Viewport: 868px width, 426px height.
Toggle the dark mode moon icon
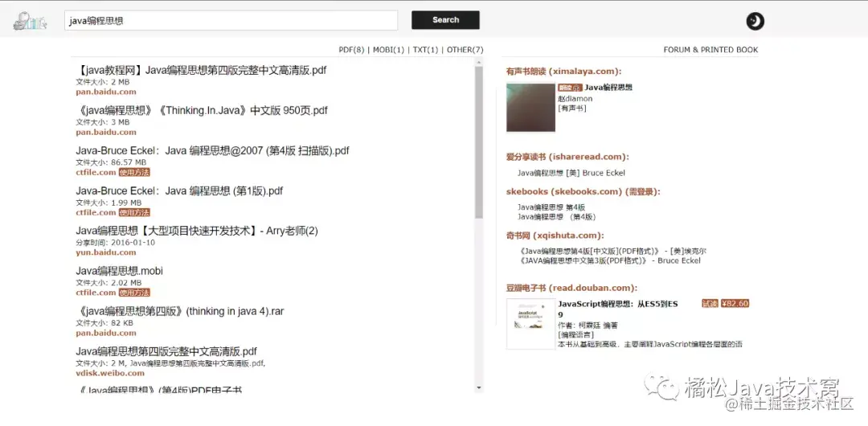point(755,21)
